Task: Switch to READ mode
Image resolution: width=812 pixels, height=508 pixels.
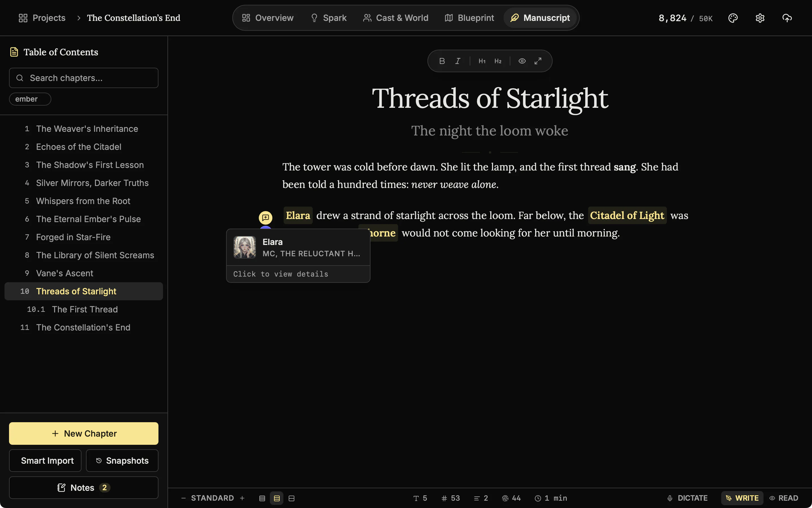Action: (x=784, y=498)
